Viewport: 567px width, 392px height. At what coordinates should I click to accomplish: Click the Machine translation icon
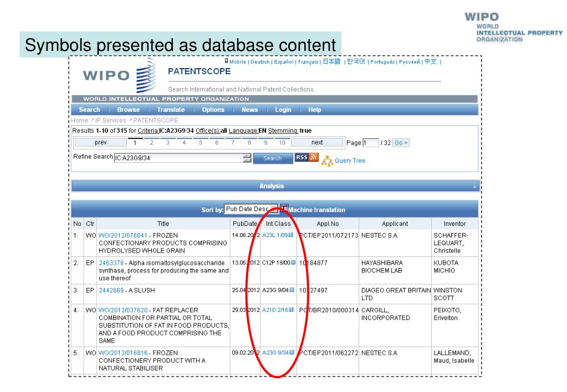284,209
